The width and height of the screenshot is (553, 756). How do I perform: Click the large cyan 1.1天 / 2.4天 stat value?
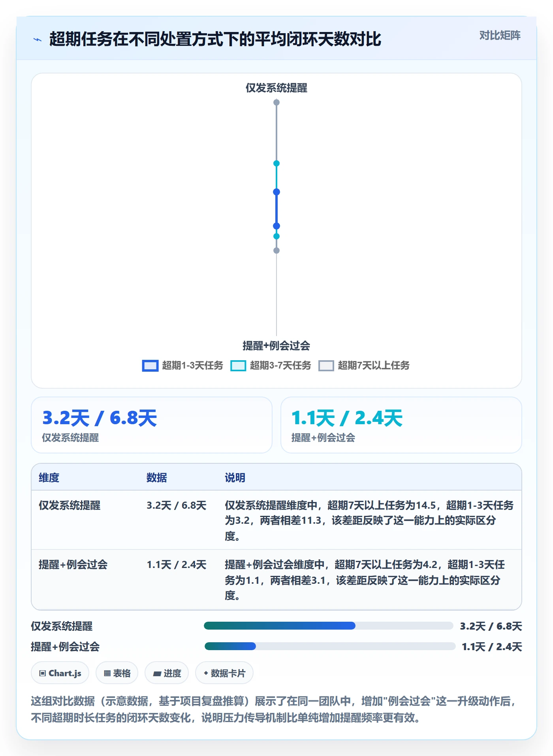tap(347, 418)
